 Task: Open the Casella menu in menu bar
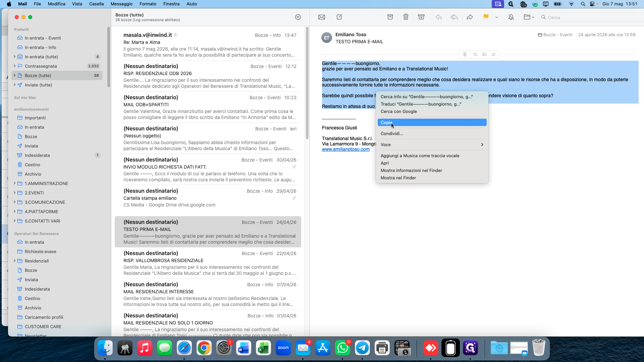(x=96, y=4)
